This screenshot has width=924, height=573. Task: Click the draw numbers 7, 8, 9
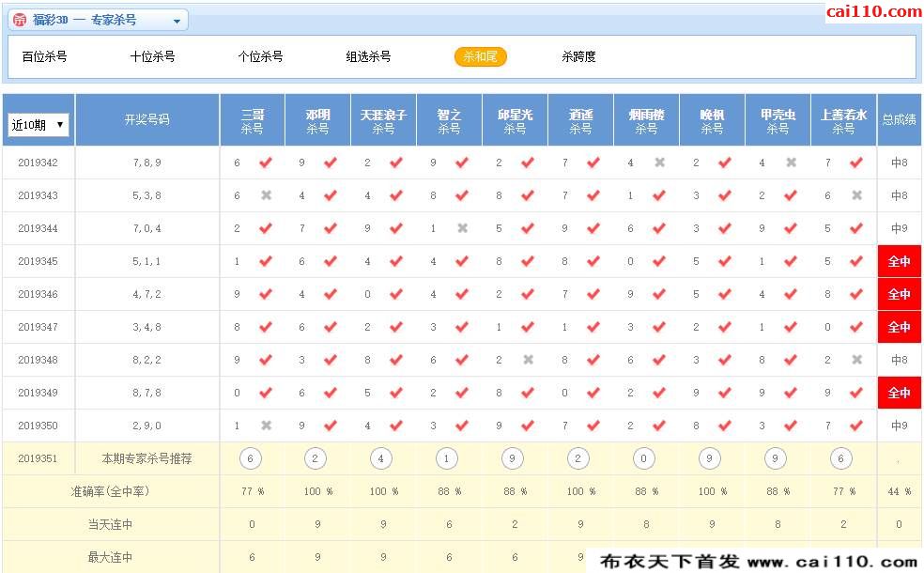click(146, 163)
